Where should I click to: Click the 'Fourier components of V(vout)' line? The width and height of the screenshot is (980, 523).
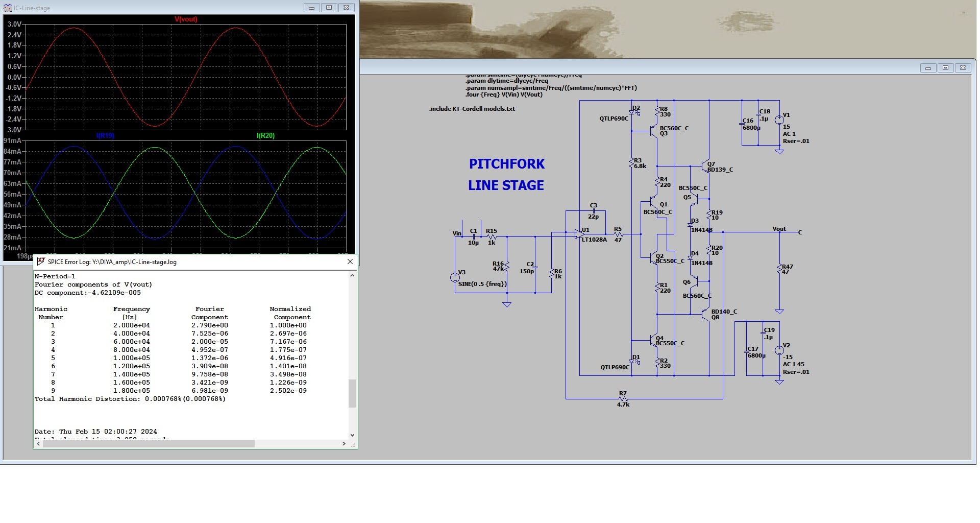click(93, 284)
